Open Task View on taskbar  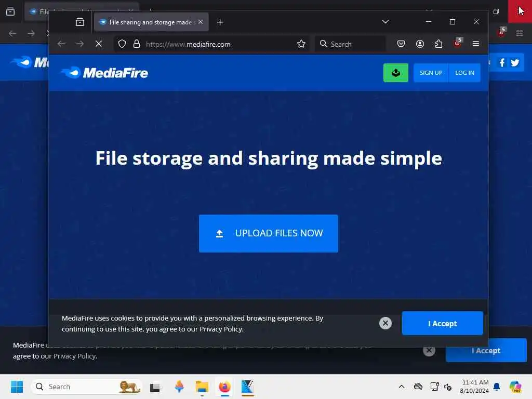tap(155, 387)
